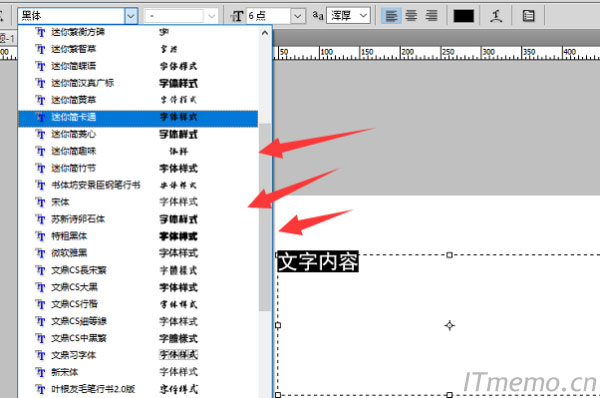Open the anti-aliasing dropdown showing 浑厚
Screen dimensions: 600x398
pyautogui.click(x=348, y=16)
